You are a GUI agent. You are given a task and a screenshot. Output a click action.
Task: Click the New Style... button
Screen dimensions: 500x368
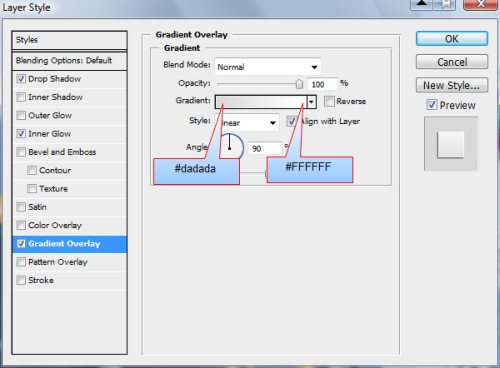click(452, 85)
